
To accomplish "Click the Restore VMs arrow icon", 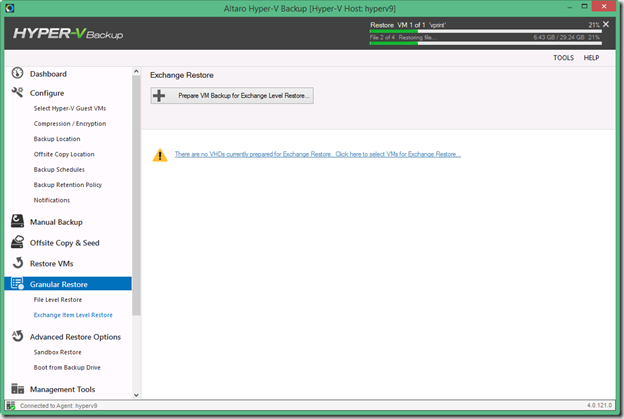I will pos(18,263).
